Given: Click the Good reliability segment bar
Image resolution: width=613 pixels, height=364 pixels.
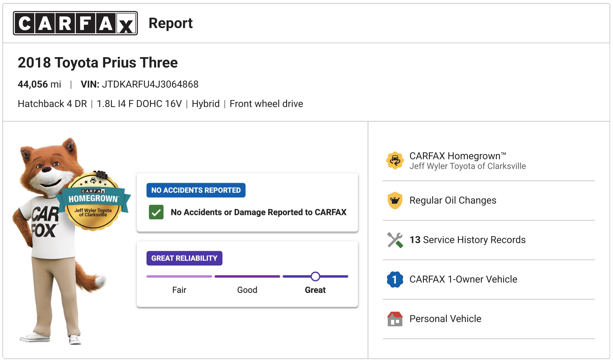Looking at the screenshot, I should (x=247, y=276).
